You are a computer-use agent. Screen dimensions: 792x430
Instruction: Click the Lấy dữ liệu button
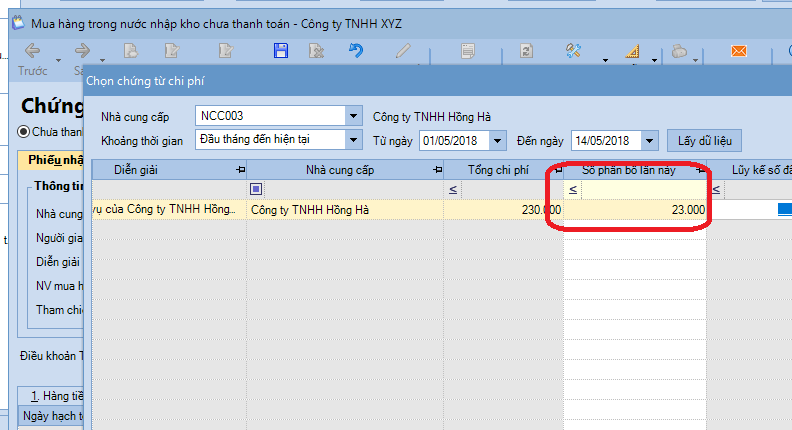point(704,140)
